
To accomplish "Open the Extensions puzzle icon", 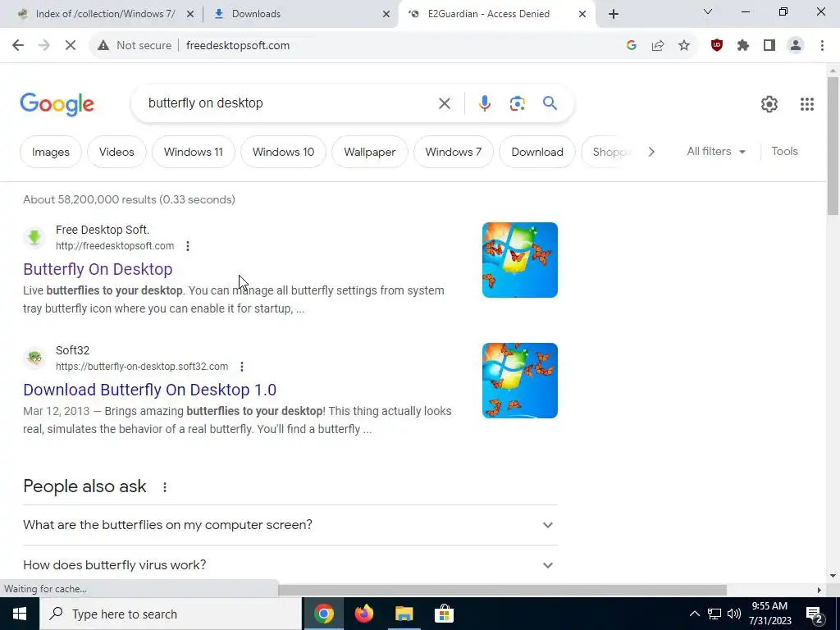I will pyautogui.click(x=743, y=46).
